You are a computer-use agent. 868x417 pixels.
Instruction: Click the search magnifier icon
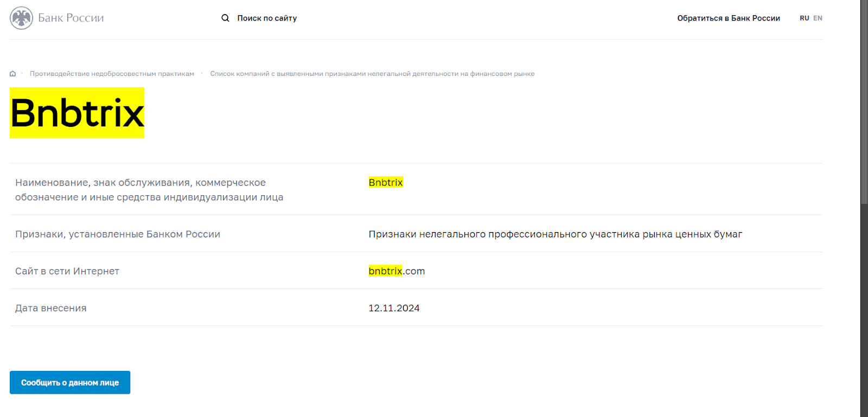click(x=225, y=18)
